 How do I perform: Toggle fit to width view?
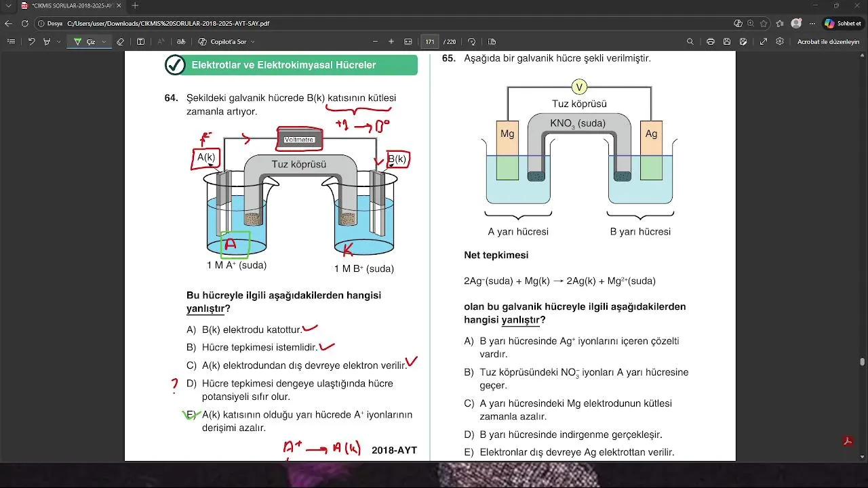coord(408,41)
